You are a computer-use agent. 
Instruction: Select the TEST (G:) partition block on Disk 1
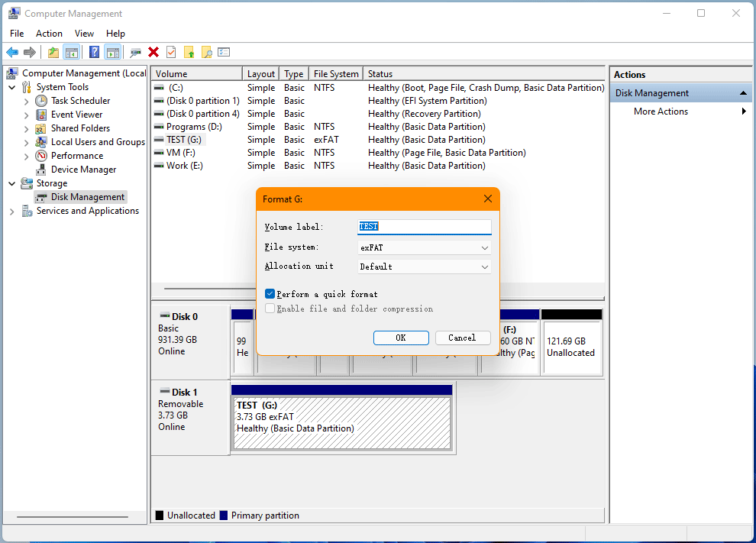pos(342,423)
